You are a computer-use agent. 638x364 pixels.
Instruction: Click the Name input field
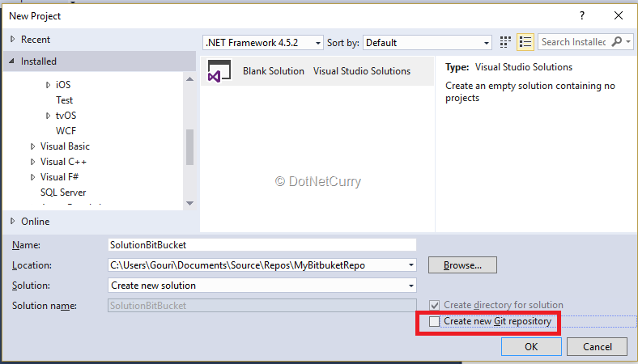pos(262,245)
